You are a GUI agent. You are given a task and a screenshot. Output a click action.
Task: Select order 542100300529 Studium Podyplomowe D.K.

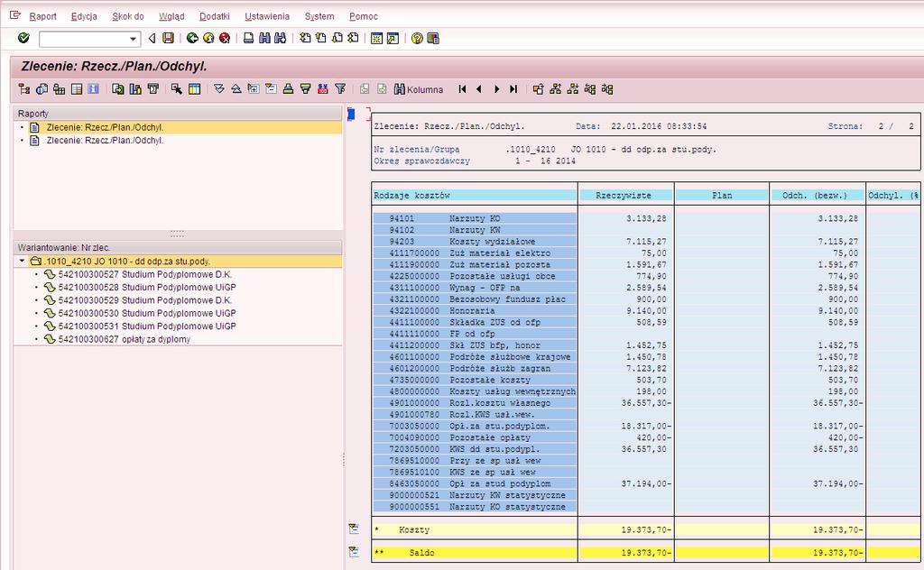[x=145, y=300]
